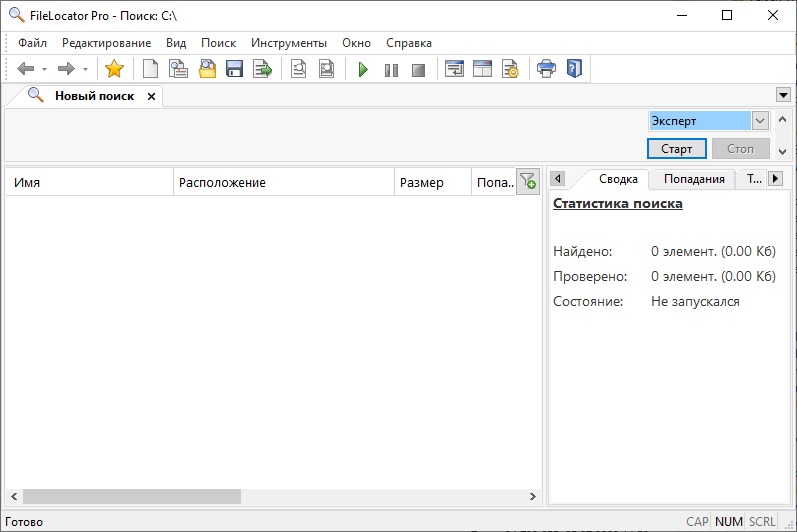Click the CAP status bar indicator
Viewport: 797px width, 532px height.
tap(697, 522)
